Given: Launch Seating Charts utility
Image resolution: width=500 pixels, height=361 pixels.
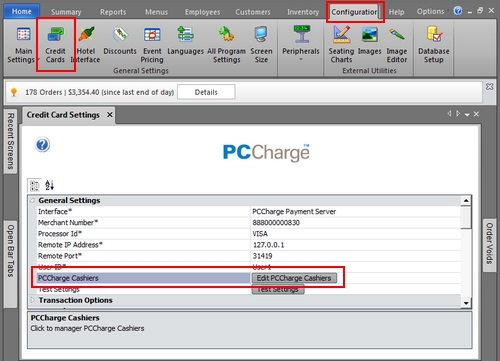Looking at the screenshot, I should pos(341,45).
